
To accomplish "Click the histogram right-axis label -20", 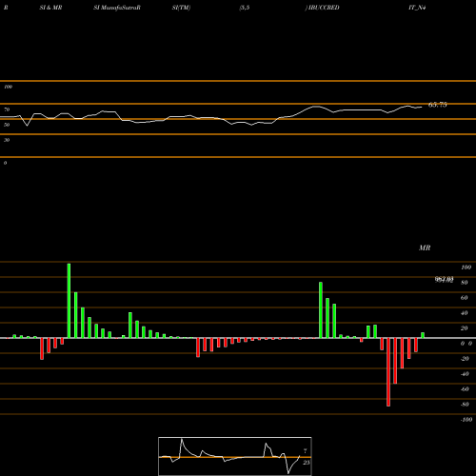I will click(x=465, y=359).
